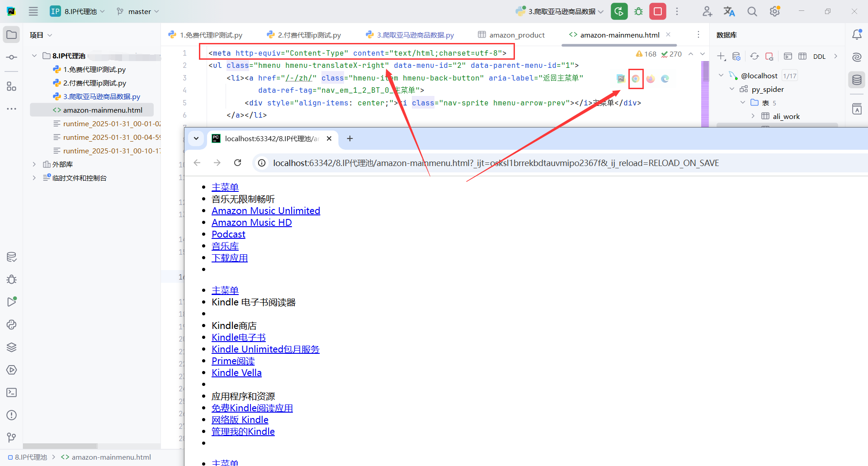Open the More Actions three-dot toolbar menu
Image resolution: width=868 pixels, height=466 pixels.
coord(677,11)
